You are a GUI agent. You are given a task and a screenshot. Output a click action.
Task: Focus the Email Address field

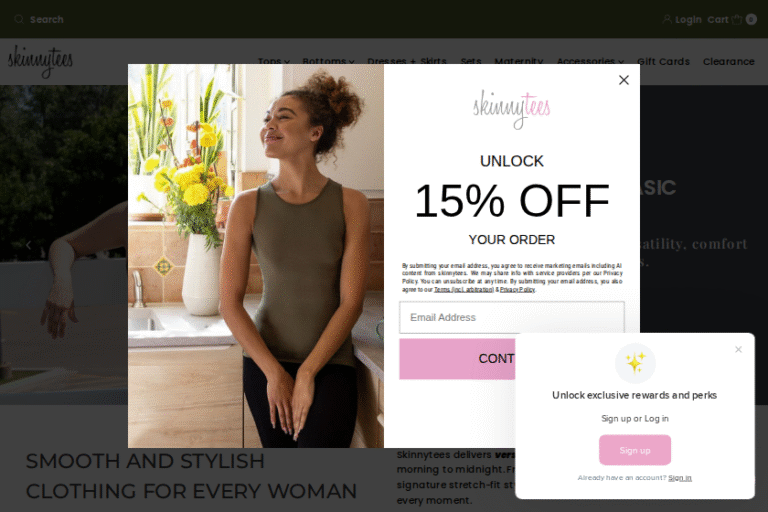511,317
